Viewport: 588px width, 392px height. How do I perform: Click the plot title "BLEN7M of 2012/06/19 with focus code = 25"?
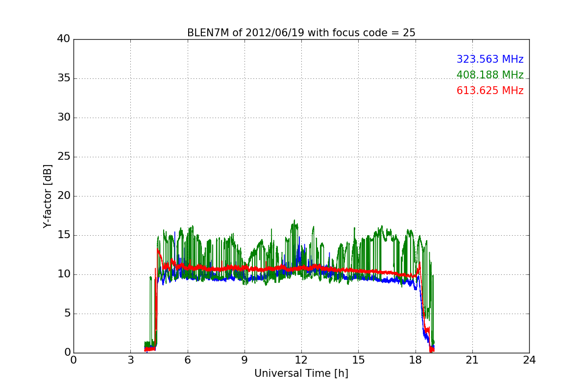[301, 33]
